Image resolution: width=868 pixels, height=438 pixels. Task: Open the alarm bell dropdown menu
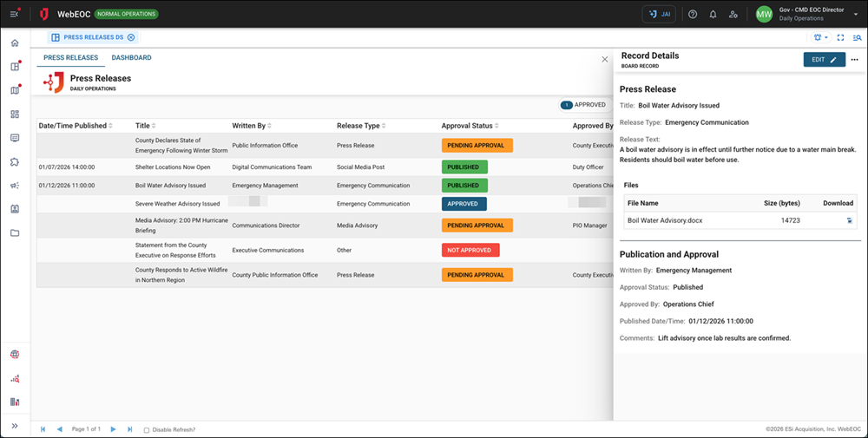820,38
